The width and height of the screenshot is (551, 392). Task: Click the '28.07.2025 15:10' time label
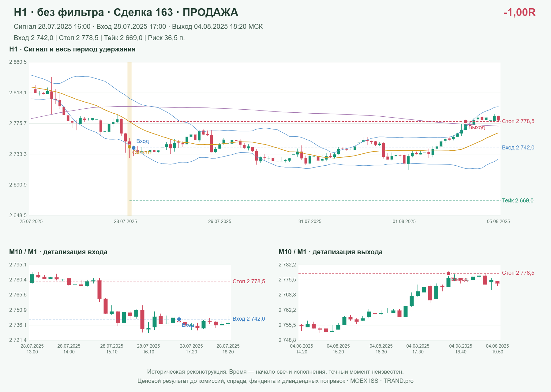112,349
